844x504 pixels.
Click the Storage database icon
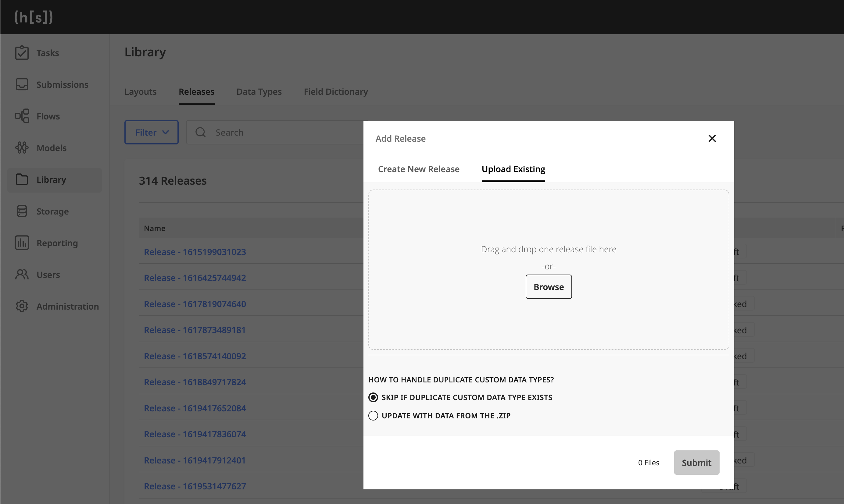22,211
